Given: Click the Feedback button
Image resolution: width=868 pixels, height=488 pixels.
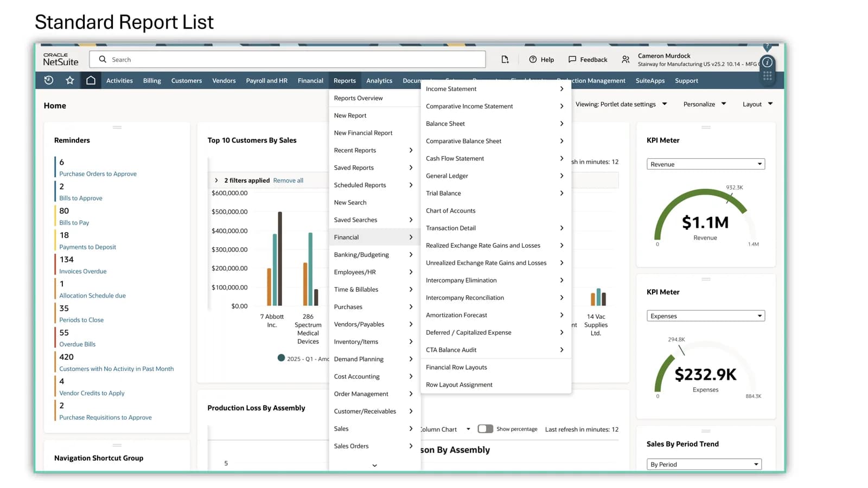Looking at the screenshot, I should pos(588,60).
